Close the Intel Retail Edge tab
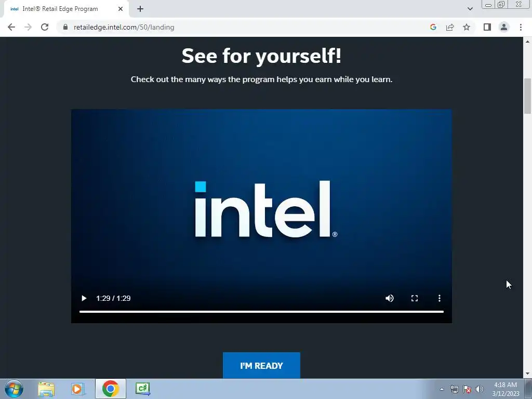 (x=121, y=9)
